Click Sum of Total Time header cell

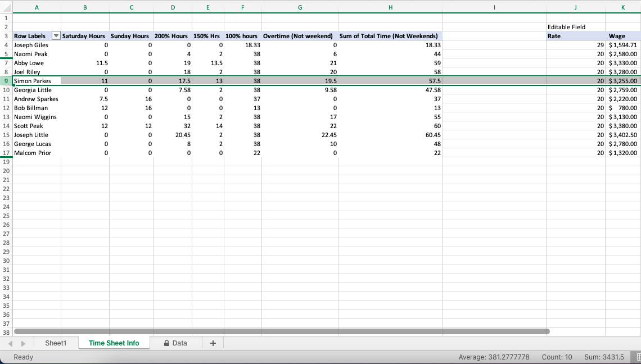390,36
